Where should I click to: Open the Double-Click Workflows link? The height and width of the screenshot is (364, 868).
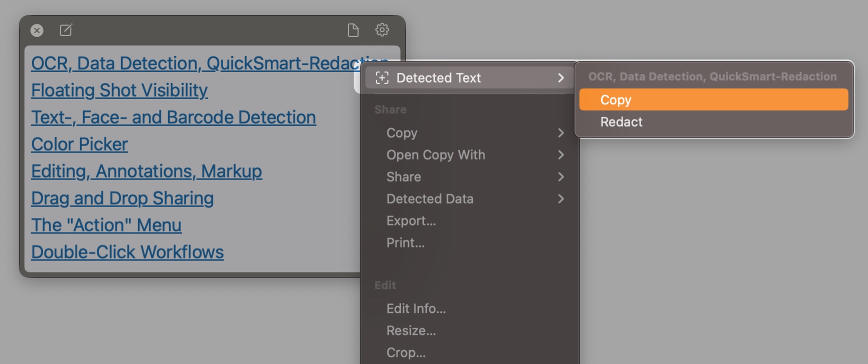pyautogui.click(x=127, y=252)
